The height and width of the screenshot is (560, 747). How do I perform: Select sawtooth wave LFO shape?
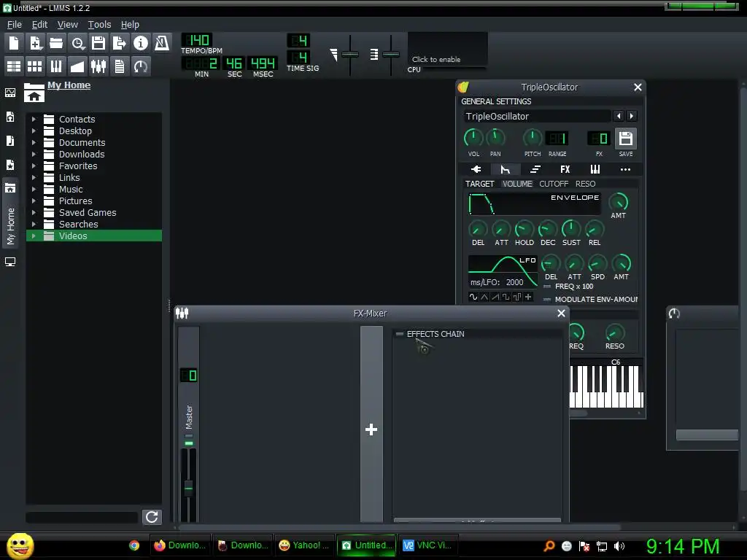coord(495,297)
